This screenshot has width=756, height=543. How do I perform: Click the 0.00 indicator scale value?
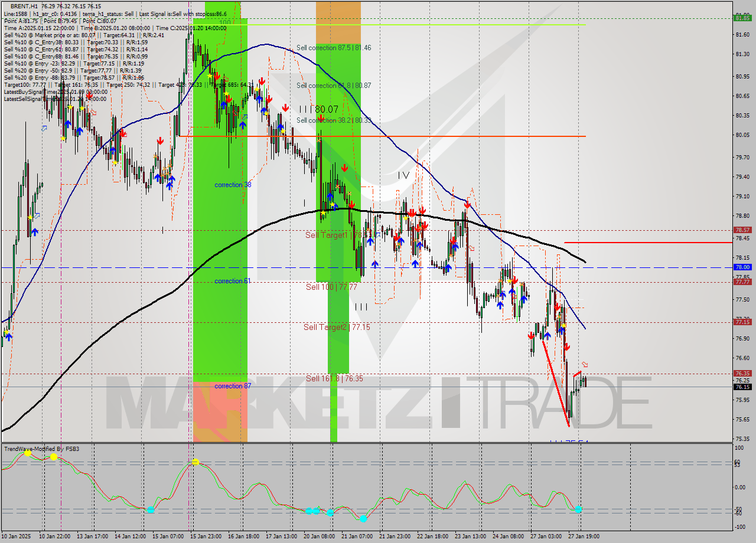pyautogui.click(x=741, y=488)
